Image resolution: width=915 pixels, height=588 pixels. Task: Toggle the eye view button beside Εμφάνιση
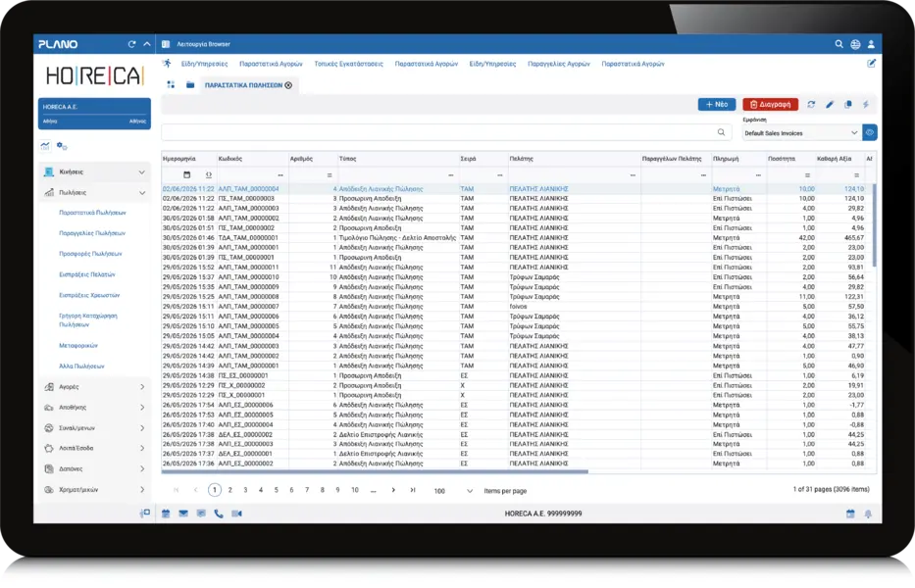coord(870,133)
